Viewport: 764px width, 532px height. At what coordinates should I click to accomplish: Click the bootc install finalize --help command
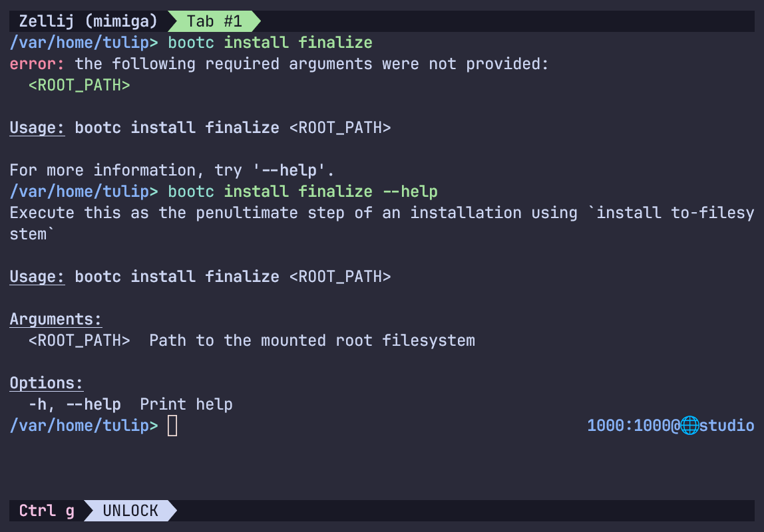click(303, 192)
